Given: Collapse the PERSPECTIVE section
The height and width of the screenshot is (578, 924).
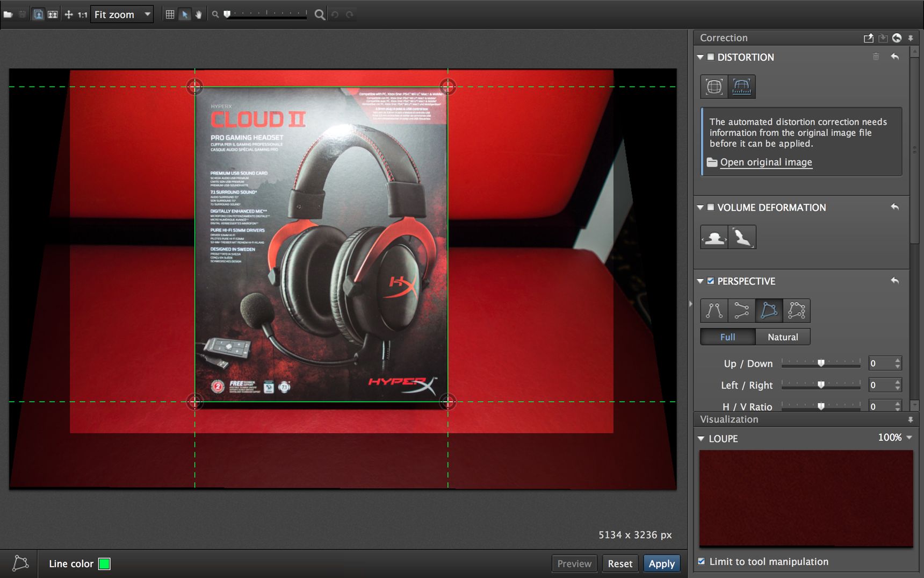Looking at the screenshot, I should [700, 281].
